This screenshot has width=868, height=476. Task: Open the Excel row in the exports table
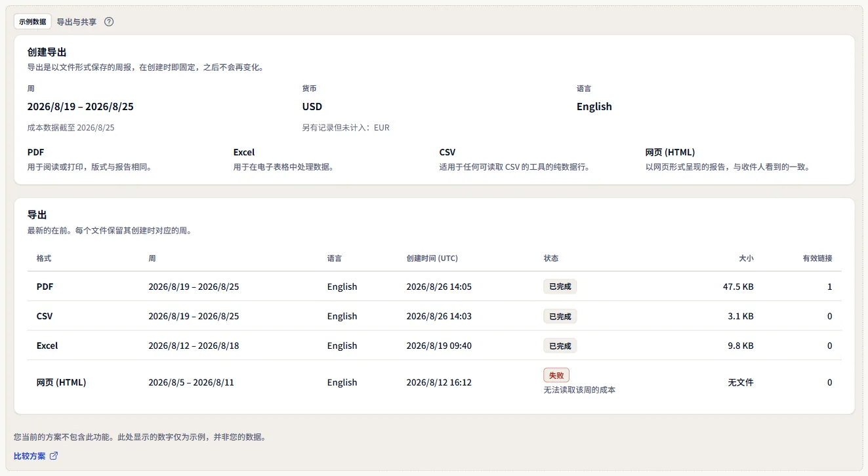pyautogui.click(x=434, y=346)
